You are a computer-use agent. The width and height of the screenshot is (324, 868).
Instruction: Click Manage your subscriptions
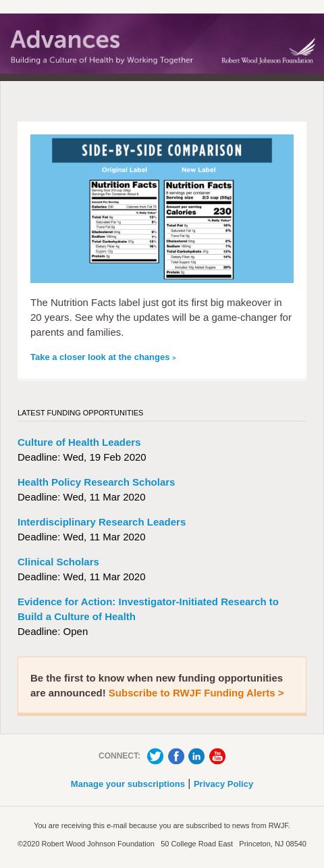128,784
